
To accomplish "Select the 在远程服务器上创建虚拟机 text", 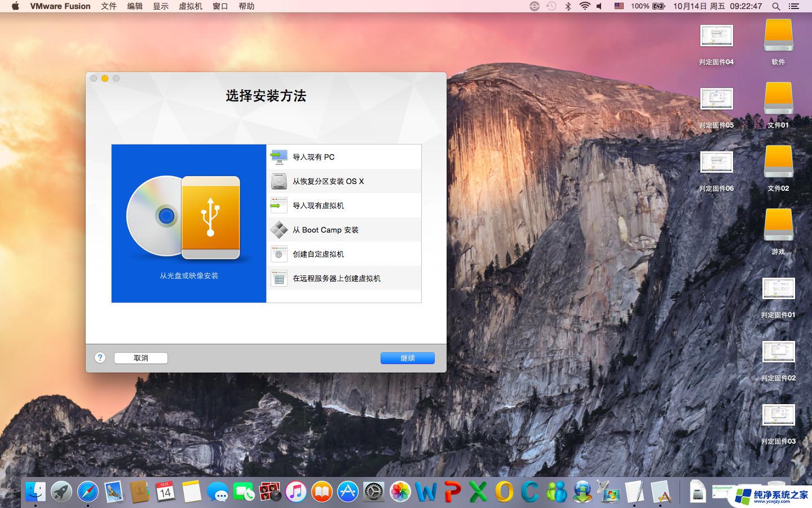I will [337, 278].
